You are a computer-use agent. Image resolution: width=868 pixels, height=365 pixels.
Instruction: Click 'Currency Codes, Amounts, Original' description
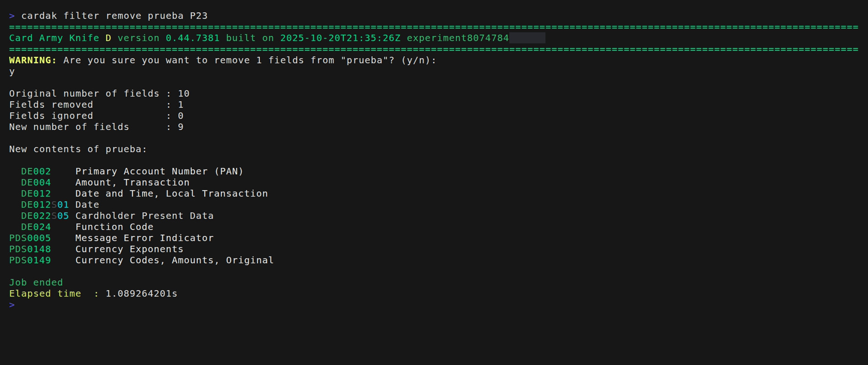(x=175, y=261)
